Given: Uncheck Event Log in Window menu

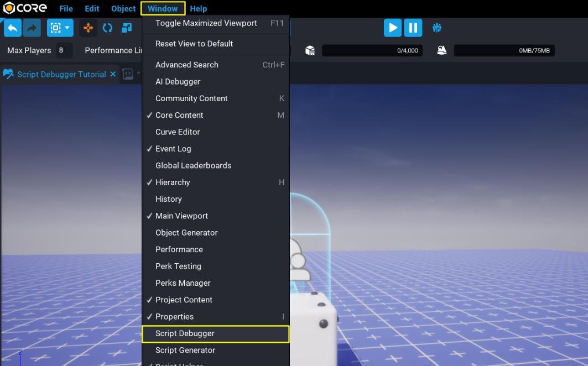Looking at the screenshot, I should click(x=173, y=149).
